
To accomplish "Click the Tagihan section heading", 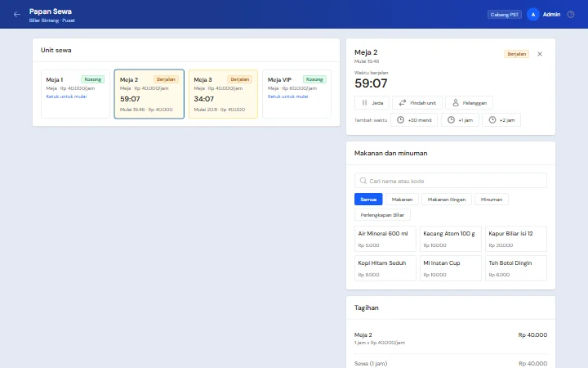I will [367, 307].
